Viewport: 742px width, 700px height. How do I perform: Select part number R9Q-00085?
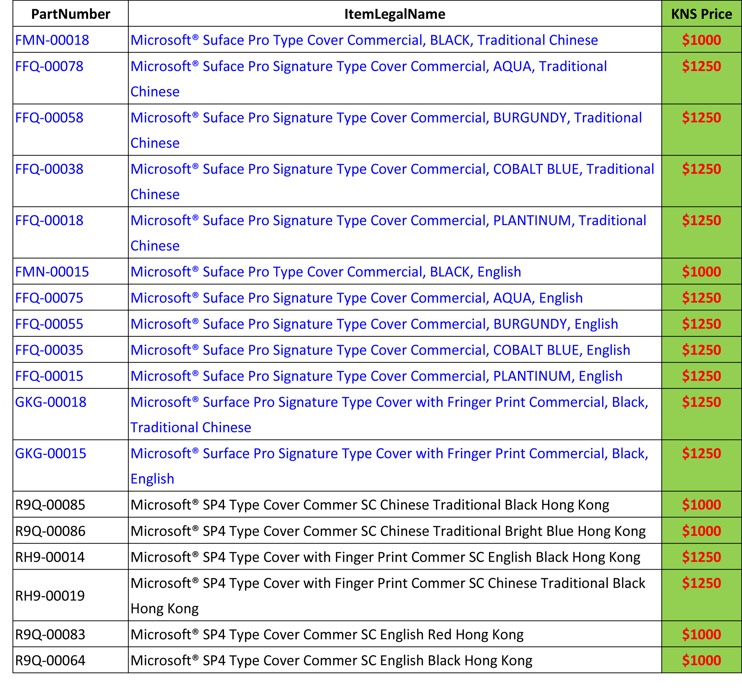pos(50,505)
